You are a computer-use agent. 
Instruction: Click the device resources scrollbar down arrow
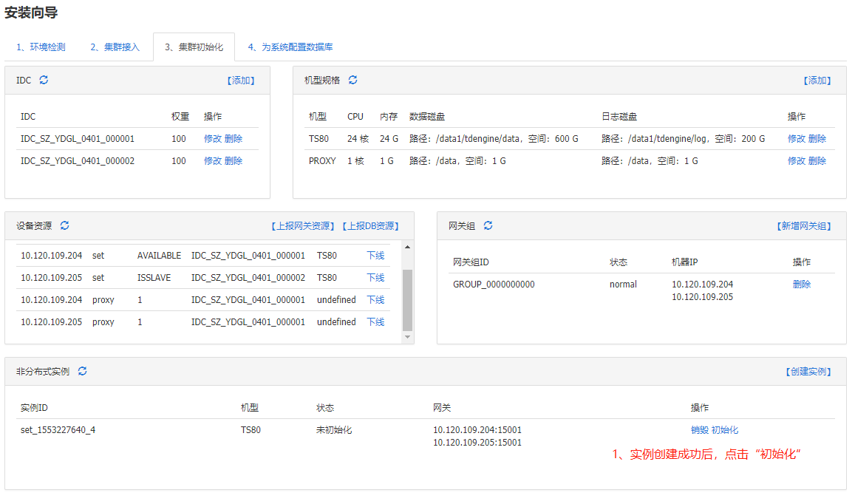coord(407,337)
